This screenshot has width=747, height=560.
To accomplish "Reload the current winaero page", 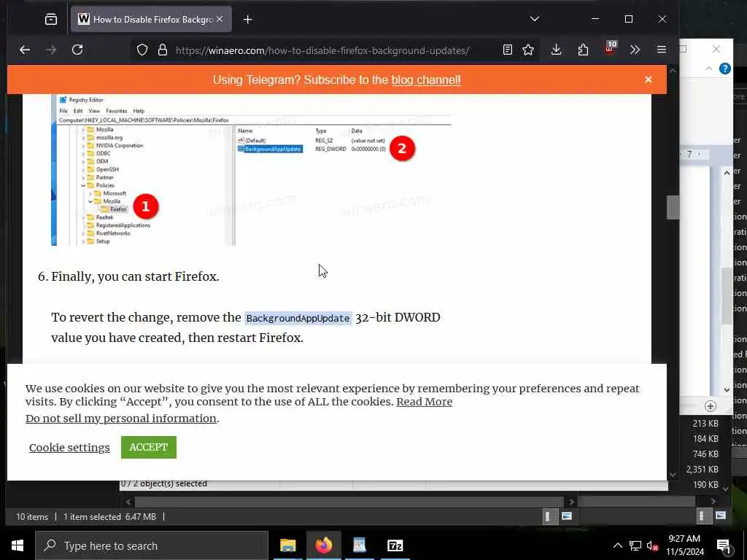I will click(77, 50).
